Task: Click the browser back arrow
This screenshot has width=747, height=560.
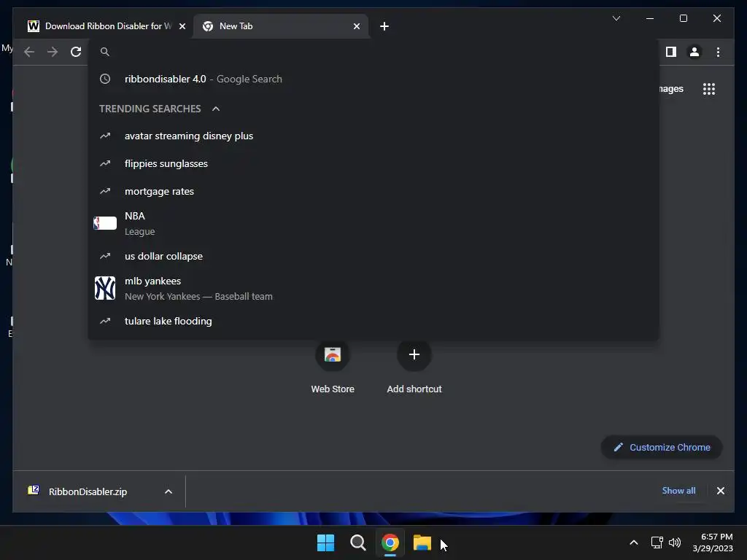Action: pyautogui.click(x=29, y=52)
